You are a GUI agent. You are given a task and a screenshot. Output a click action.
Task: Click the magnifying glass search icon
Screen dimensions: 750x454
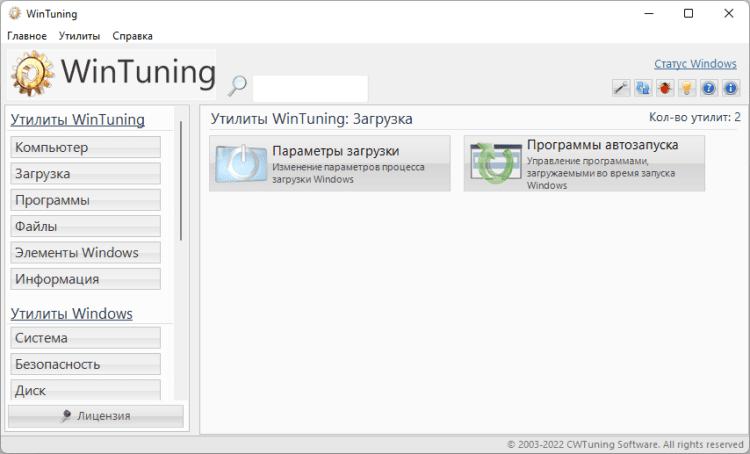pos(237,86)
